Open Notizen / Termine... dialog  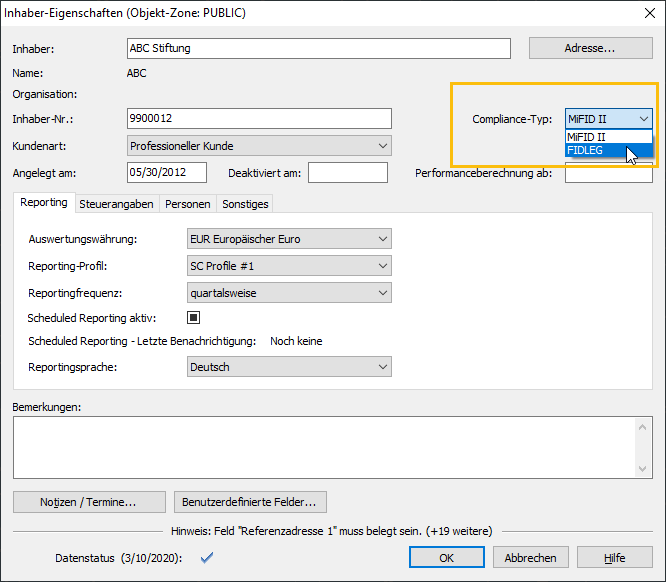tap(89, 502)
